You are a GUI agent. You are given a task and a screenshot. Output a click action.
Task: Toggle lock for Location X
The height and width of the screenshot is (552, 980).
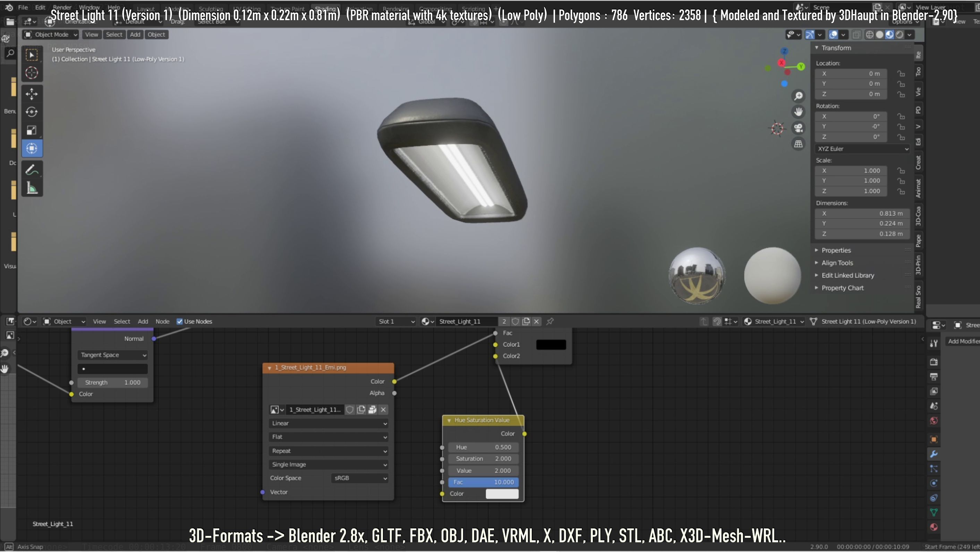click(x=901, y=74)
